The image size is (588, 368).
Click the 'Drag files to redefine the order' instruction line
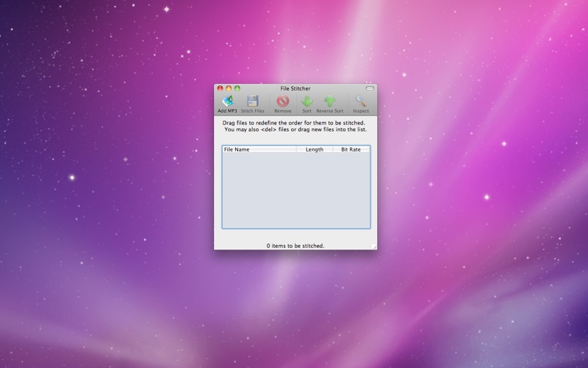click(293, 123)
